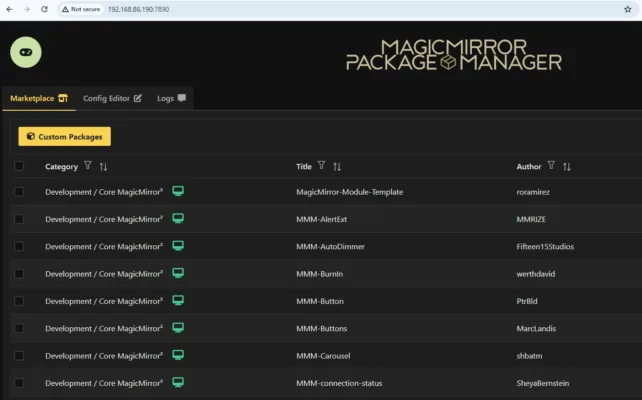This screenshot has height=400, width=642.
Task: Click monitor icon in MagicMirror-Module-Template row
Action: coord(178,191)
